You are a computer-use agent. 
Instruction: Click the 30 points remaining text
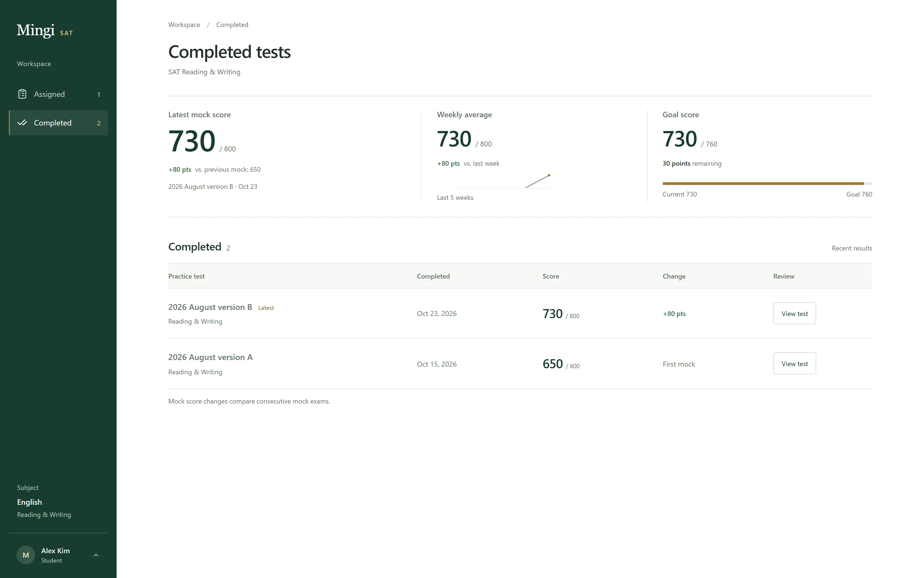(692, 163)
